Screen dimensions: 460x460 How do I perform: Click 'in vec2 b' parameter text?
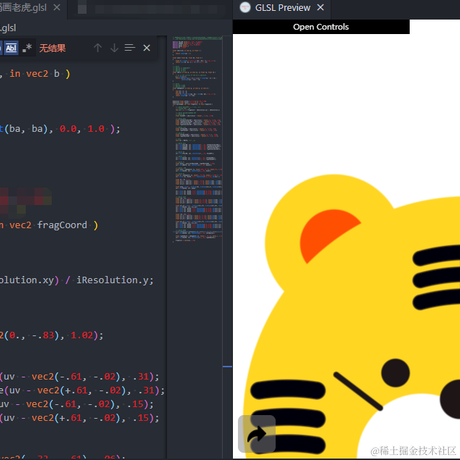click(34, 74)
